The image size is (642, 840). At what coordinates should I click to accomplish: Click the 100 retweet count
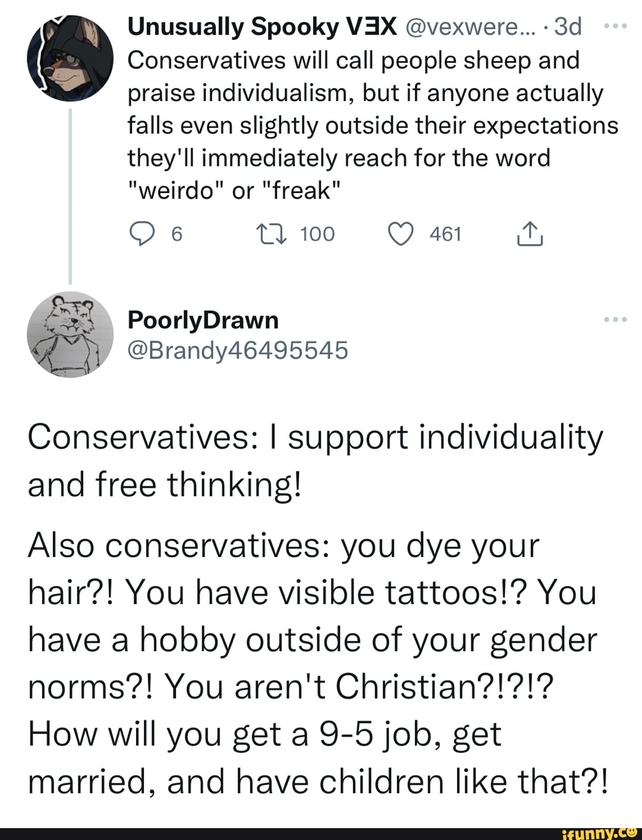(x=317, y=234)
